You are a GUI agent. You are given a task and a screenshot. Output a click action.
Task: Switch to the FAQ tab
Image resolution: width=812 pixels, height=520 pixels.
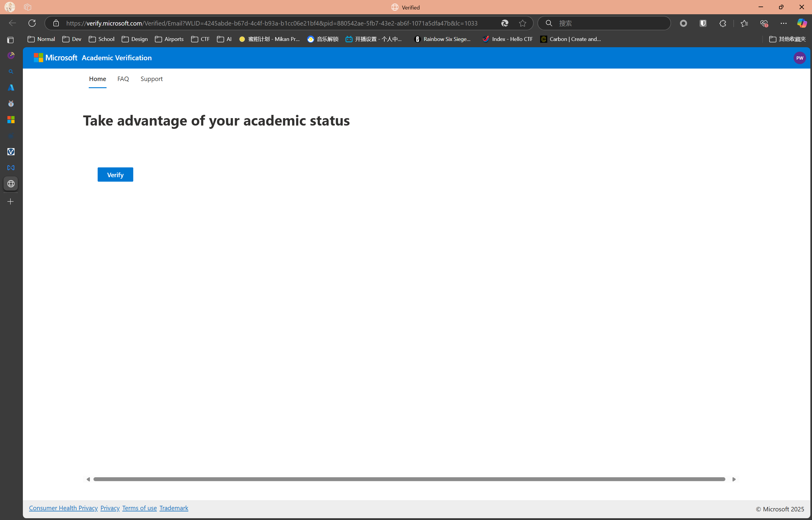pyautogui.click(x=123, y=79)
